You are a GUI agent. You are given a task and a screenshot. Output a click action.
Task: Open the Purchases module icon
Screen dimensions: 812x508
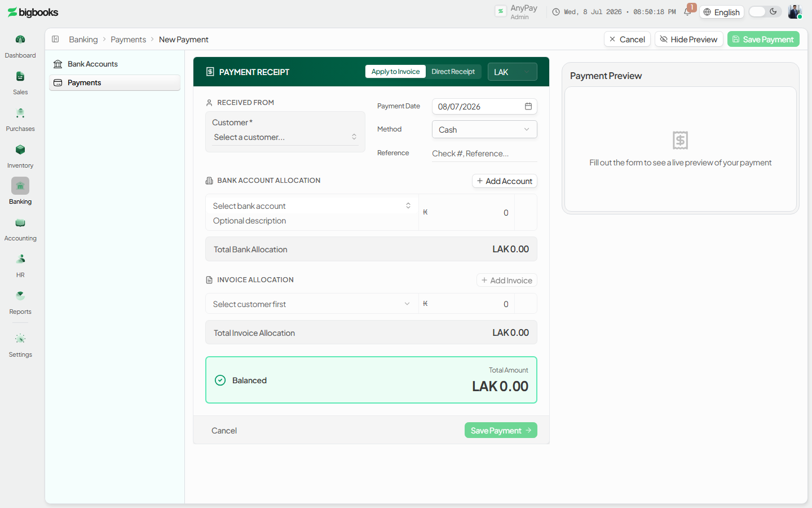coord(20,113)
